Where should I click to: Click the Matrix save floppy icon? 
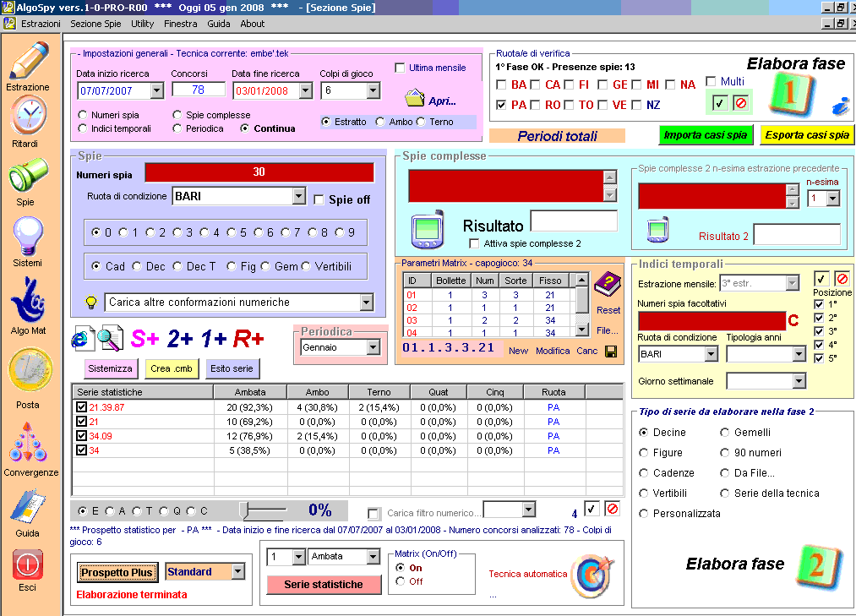611,352
